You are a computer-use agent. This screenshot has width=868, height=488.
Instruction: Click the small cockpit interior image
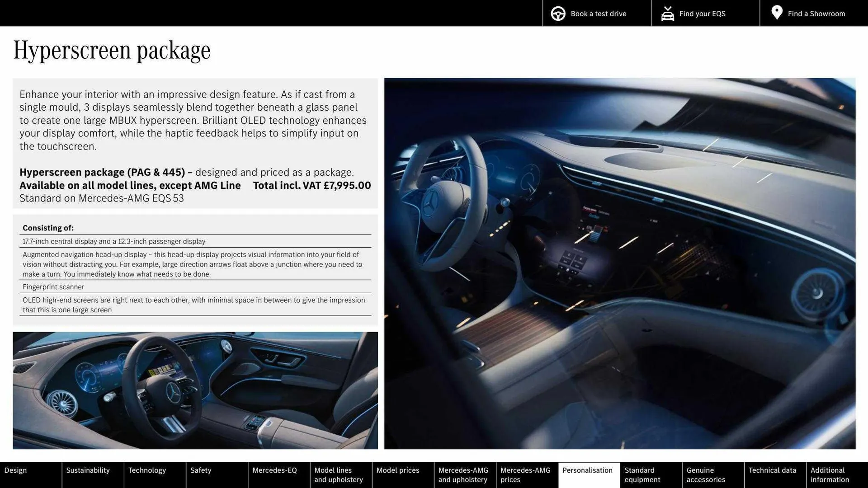coord(195,390)
